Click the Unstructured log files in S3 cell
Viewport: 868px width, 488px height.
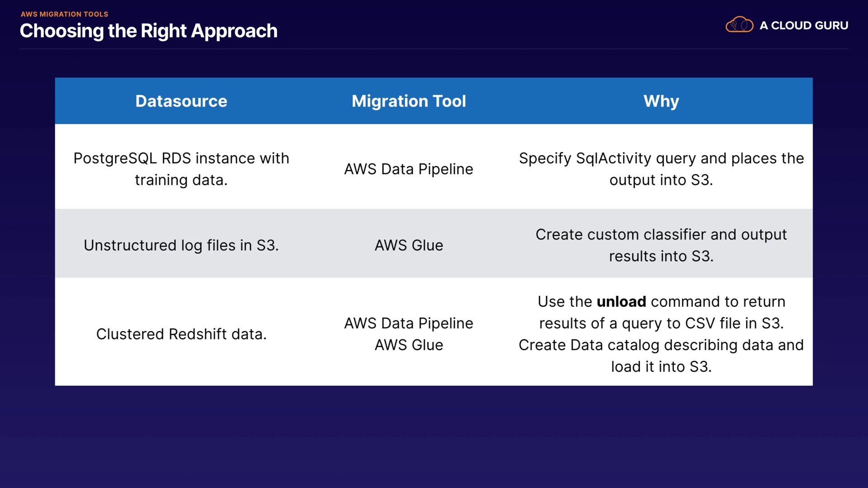181,245
